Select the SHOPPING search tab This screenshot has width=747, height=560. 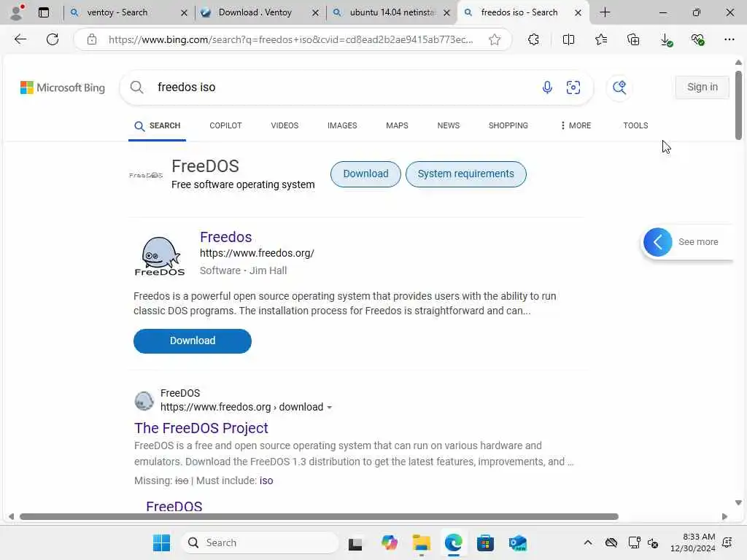click(508, 125)
